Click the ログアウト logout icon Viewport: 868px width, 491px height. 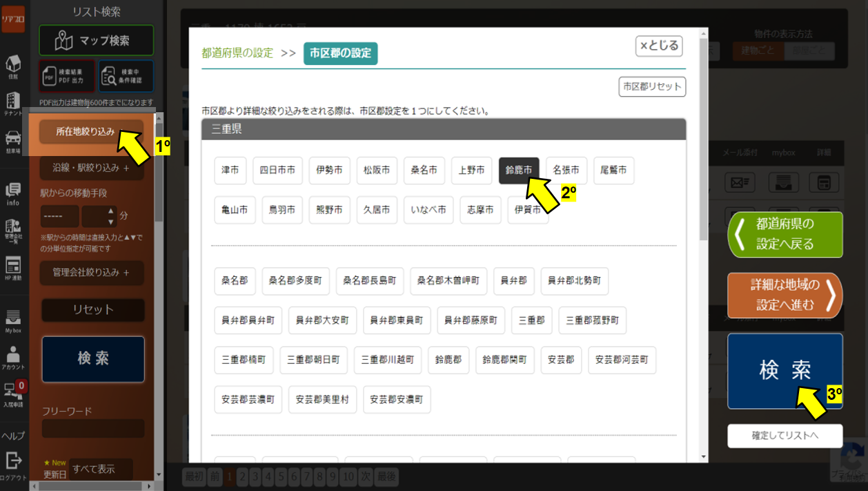13,463
